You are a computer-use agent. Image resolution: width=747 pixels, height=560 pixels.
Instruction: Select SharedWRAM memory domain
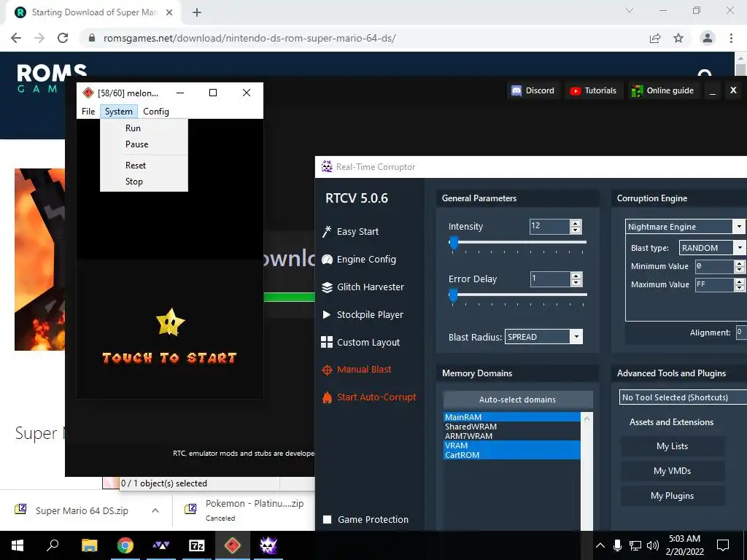[511, 427]
